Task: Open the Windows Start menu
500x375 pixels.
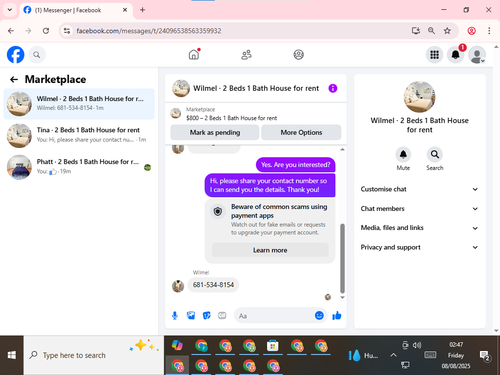Action: [12, 355]
